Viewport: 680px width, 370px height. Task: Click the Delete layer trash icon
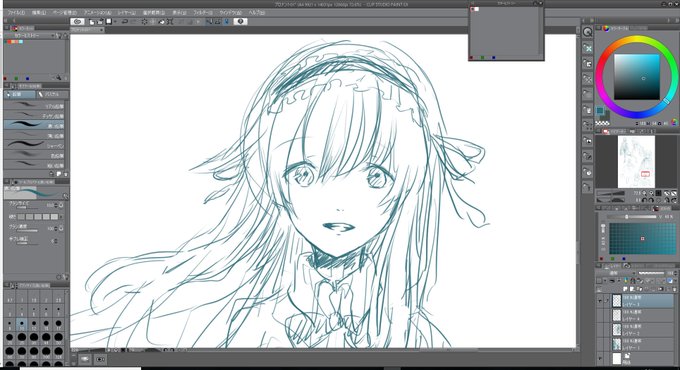pyautogui.click(x=673, y=289)
